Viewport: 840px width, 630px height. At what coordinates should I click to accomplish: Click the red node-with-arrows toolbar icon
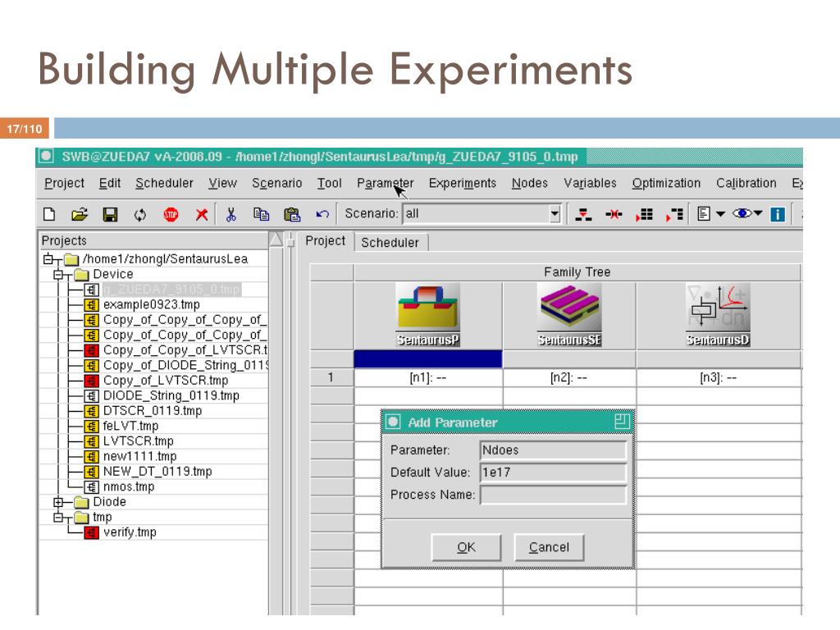pos(614,214)
